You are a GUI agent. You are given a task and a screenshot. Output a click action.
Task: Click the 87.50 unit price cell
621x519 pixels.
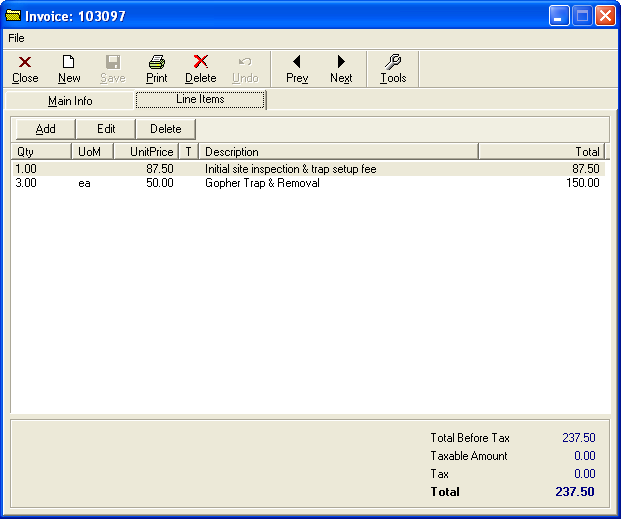(160, 169)
